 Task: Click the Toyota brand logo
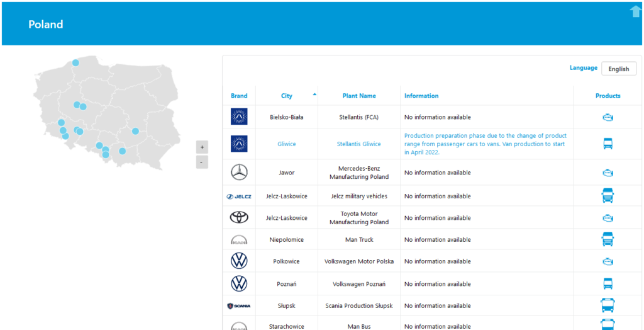(x=239, y=218)
